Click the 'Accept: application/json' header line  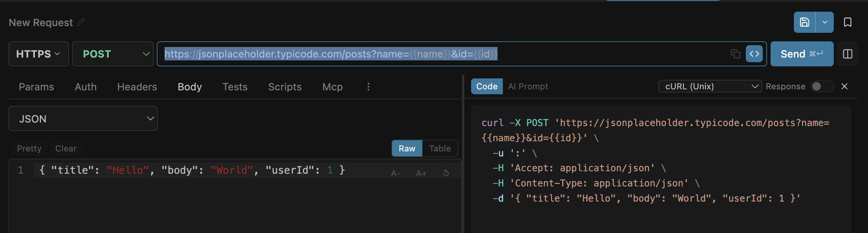pyautogui.click(x=579, y=168)
